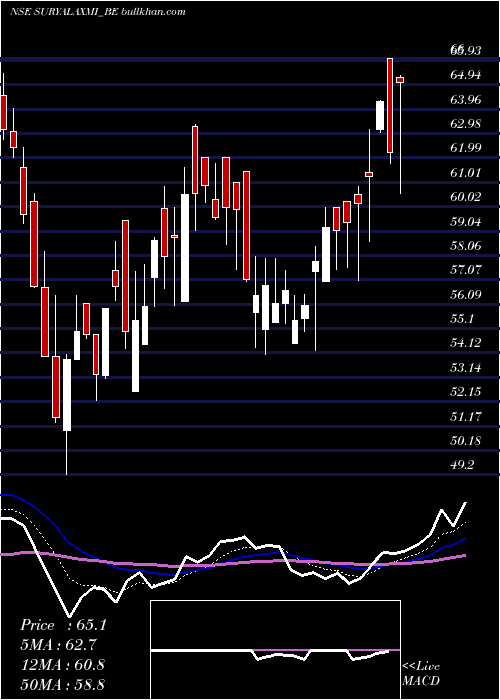Image resolution: width=500 pixels, height=700 pixels.
Task: Select the 58.06 price axis label
Action: 467,246
